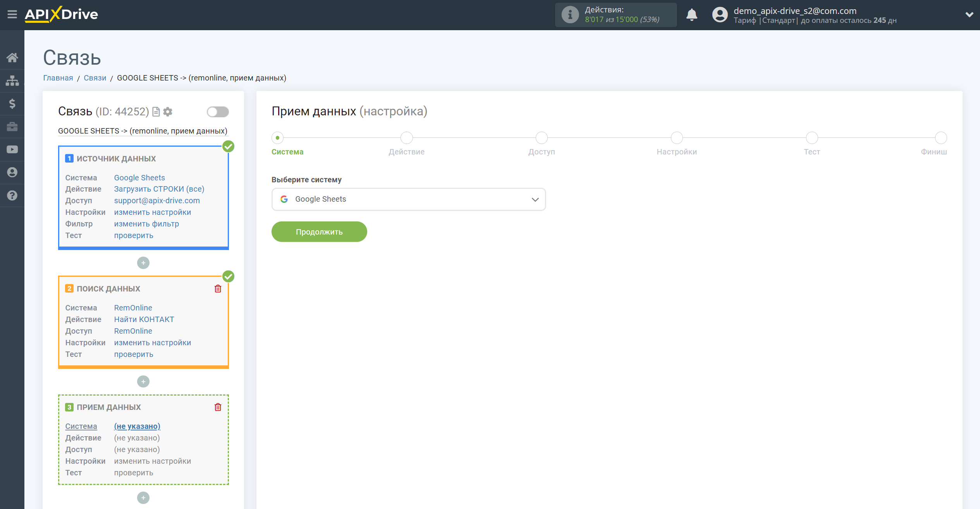Open the home icon in sidebar
The width and height of the screenshot is (980, 509).
pyautogui.click(x=12, y=58)
